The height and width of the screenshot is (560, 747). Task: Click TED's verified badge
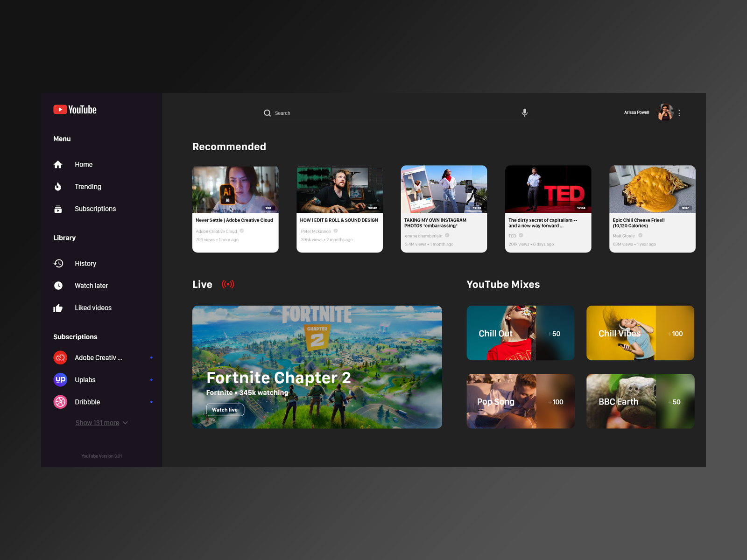521,236
